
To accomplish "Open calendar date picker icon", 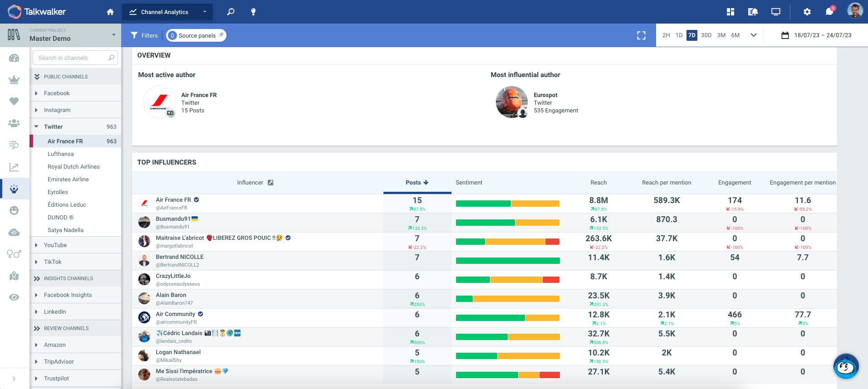I will [785, 35].
